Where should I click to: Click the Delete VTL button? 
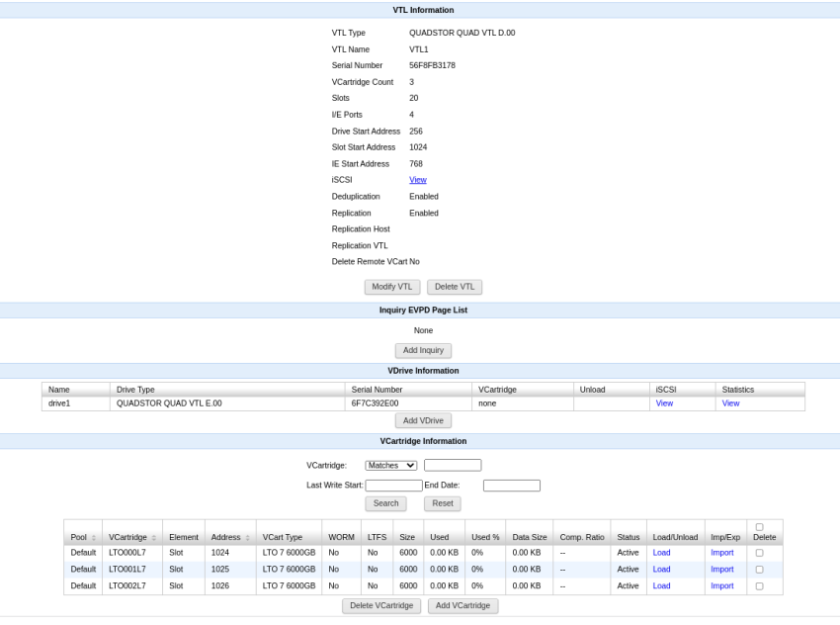coord(455,287)
